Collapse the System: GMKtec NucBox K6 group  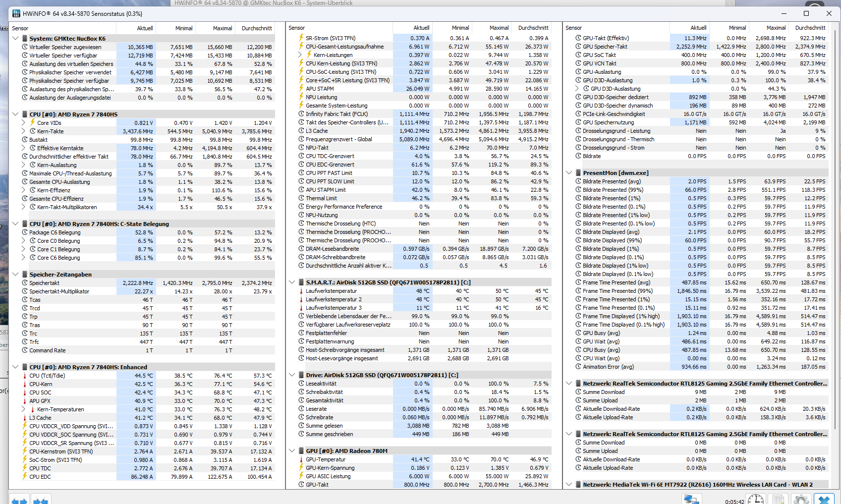[15, 38]
